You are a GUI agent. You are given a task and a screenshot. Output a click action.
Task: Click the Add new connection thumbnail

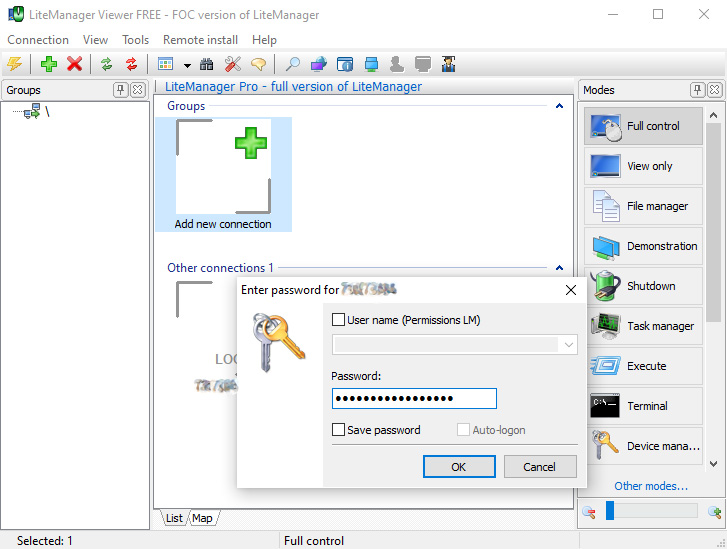(223, 174)
